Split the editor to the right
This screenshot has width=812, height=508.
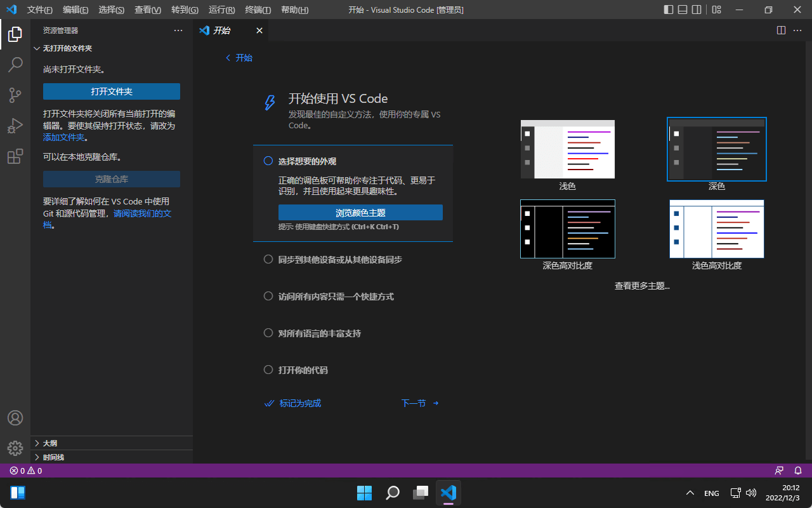pos(781,30)
